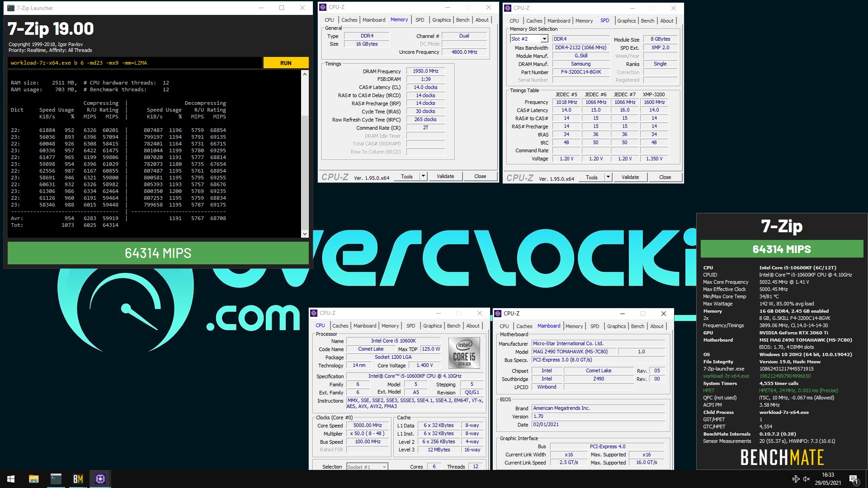Click 7-Zip Launcher title bar icon
This screenshot has width=868, height=488.
click(x=11, y=8)
